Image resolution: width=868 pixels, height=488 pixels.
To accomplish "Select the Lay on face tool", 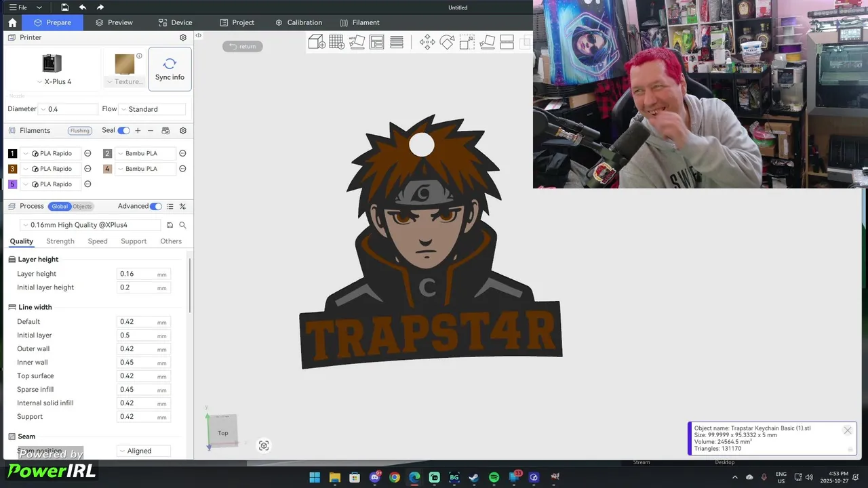I will point(487,42).
